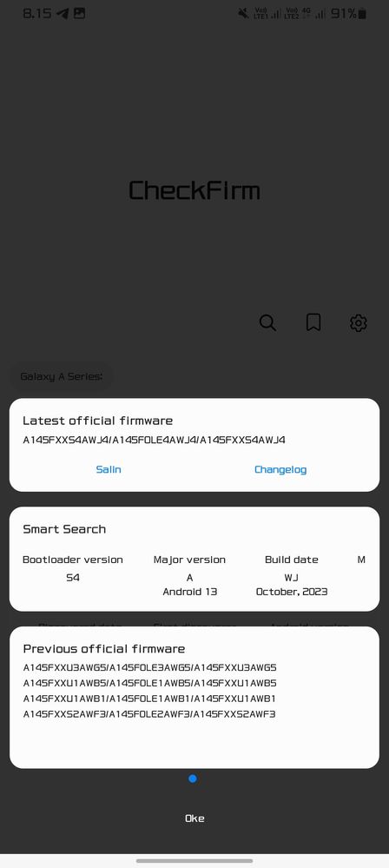
Task: Tap the battery status icon
Action: [x=362, y=14]
